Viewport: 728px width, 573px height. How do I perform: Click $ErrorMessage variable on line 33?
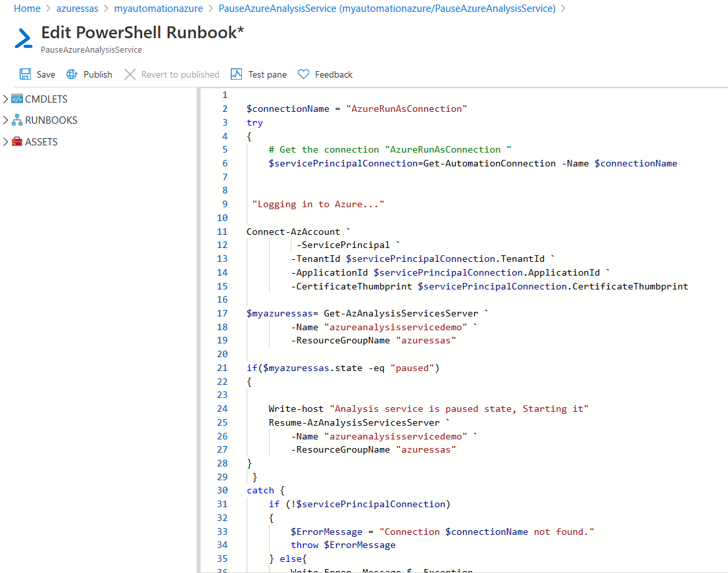326,532
